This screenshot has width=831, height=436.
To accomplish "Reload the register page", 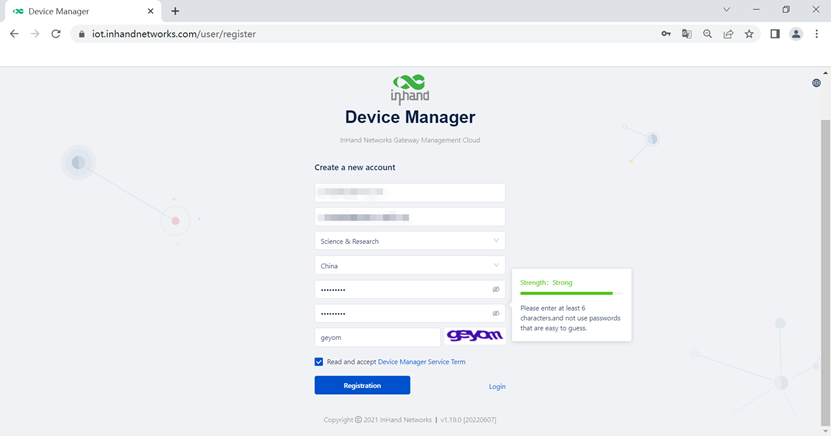I will click(56, 34).
